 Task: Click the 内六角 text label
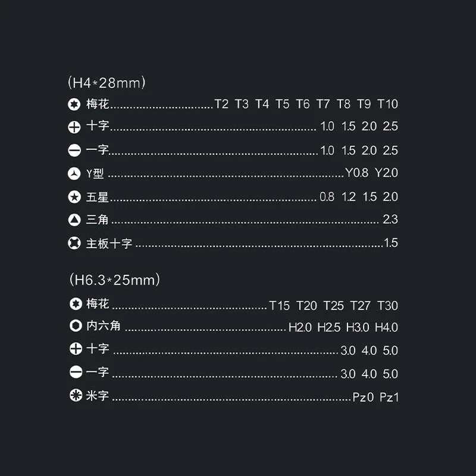(x=104, y=325)
